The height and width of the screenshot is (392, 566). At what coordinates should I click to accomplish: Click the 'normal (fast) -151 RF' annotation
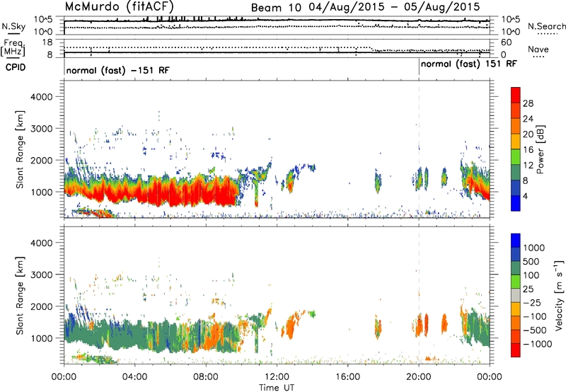pyautogui.click(x=117, y=70)
